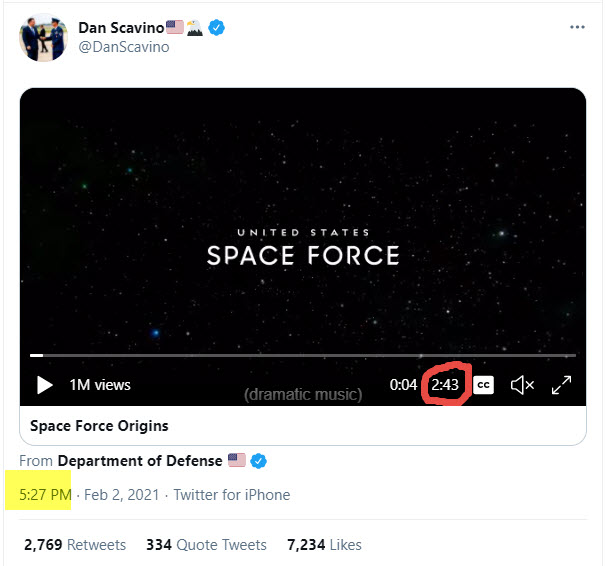The width and height of the screenshot is (605, 566).
Task: View the 7,234 Likes list
Action: [x=324, y=545]
